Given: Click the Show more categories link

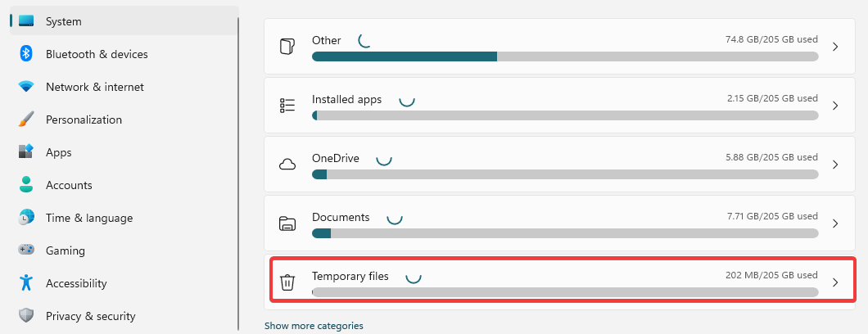Looking at the screenshot, I should click(314, 326).
